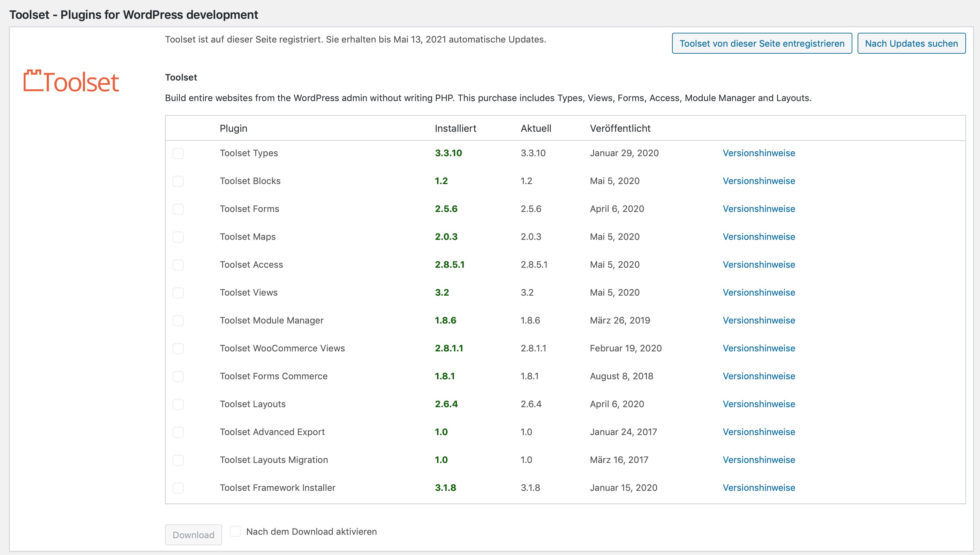Screen dimensions: 980x555
Task: Tick the Toolset Framework Installer checkbox
Action: click(178, 488)
